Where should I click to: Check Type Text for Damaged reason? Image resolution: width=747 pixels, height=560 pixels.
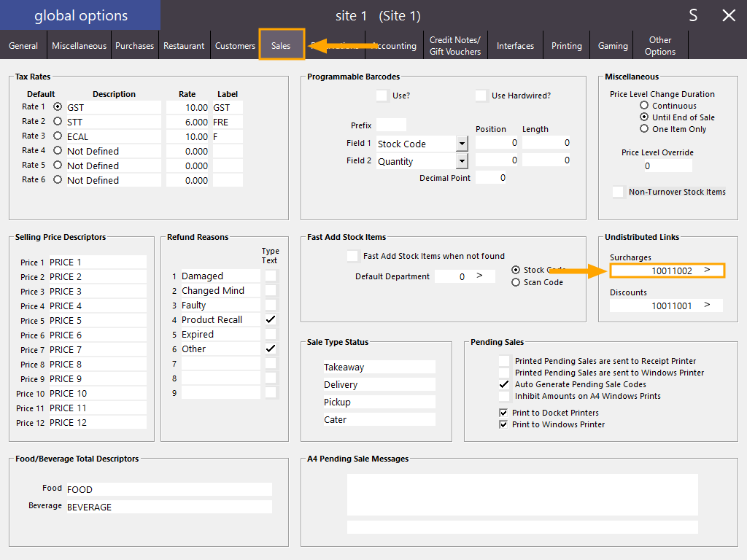coord(271,276)
